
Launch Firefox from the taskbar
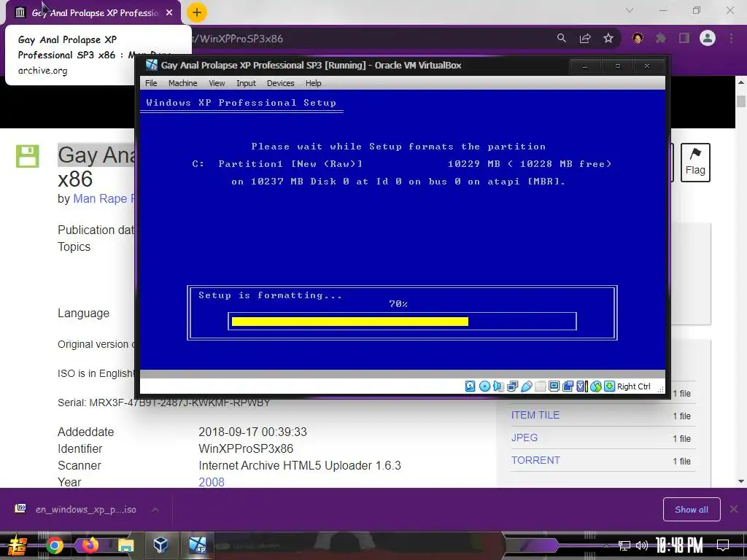coord(90,545)
